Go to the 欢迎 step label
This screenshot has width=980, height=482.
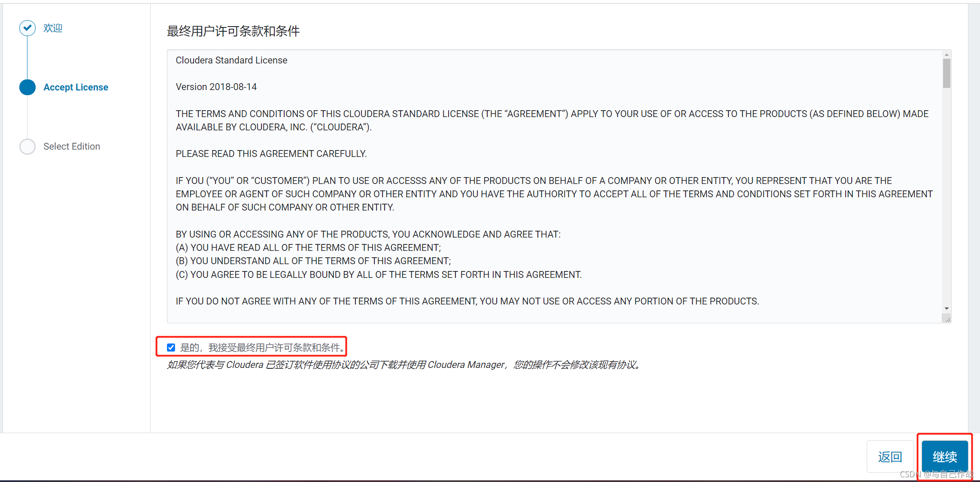pyautogui.click(x=53, y=28)
